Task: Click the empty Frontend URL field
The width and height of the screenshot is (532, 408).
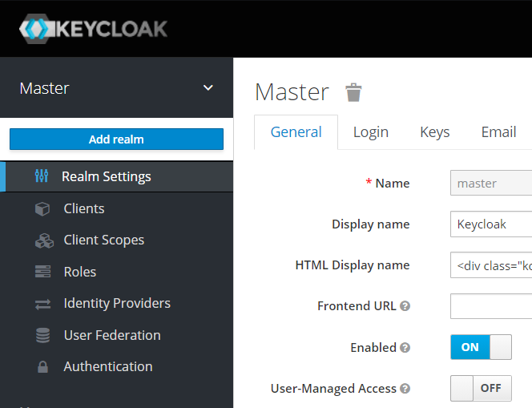Action: point(491,306)
